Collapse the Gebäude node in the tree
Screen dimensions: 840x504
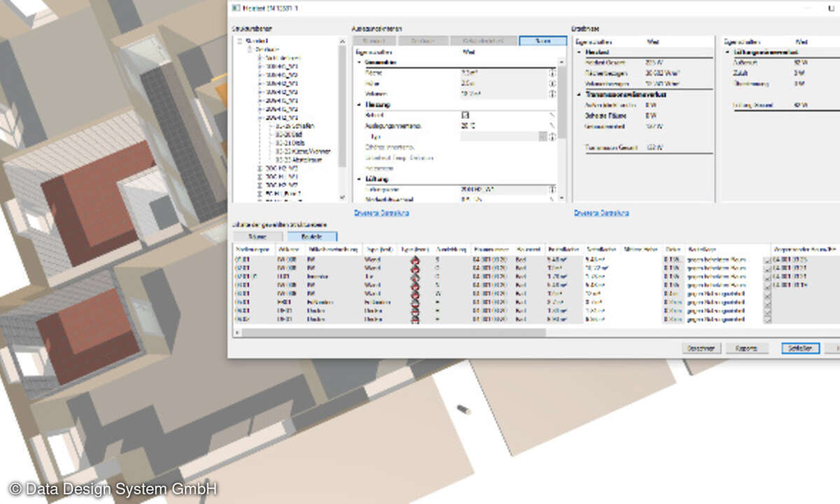(x=251, y=50)
